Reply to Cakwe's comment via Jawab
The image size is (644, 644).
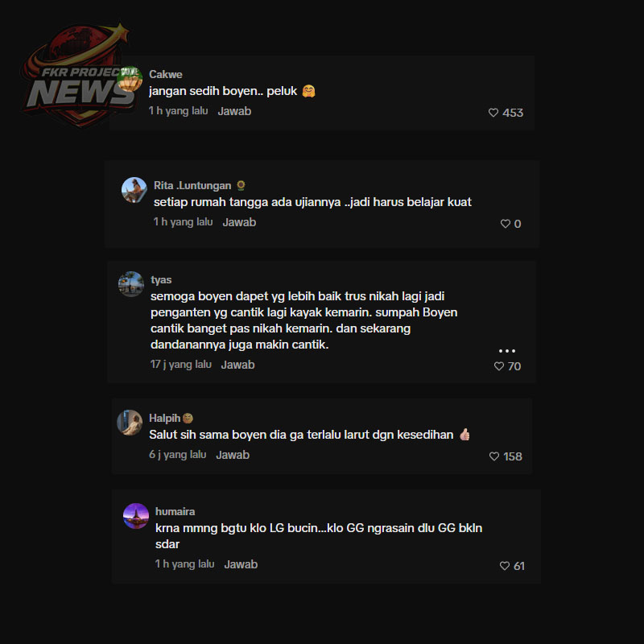click(x=234, y=111)
